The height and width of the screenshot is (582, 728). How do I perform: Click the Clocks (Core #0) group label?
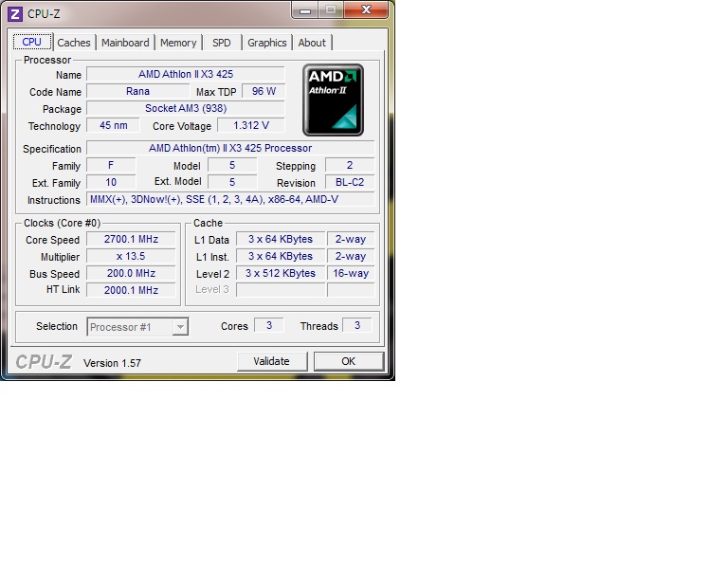coord(62,224)
